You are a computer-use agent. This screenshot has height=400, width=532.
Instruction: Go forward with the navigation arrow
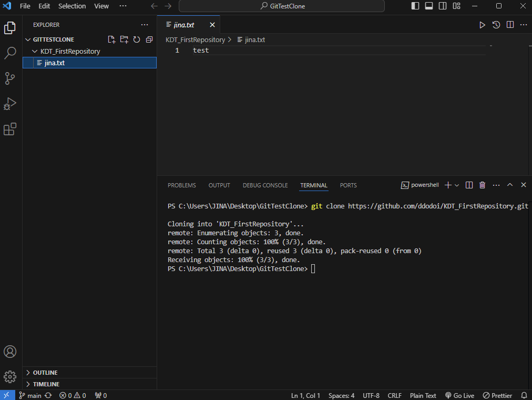(168, 6)
